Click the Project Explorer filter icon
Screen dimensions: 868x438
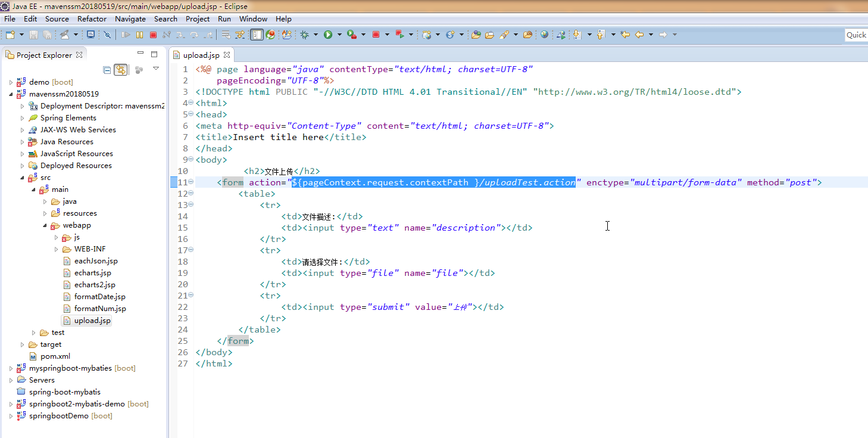click(x=139, y=70)
